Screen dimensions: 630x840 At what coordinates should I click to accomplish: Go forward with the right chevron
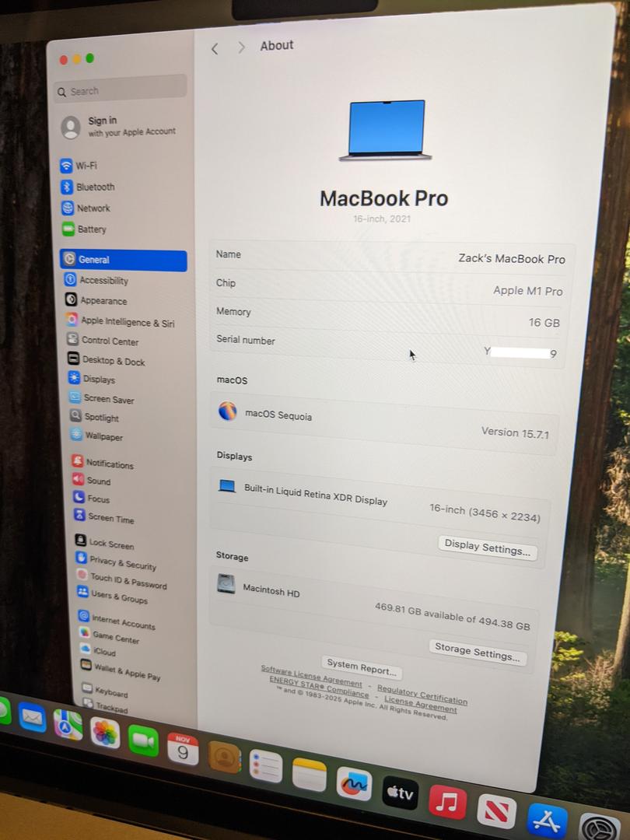click(241, 47)
